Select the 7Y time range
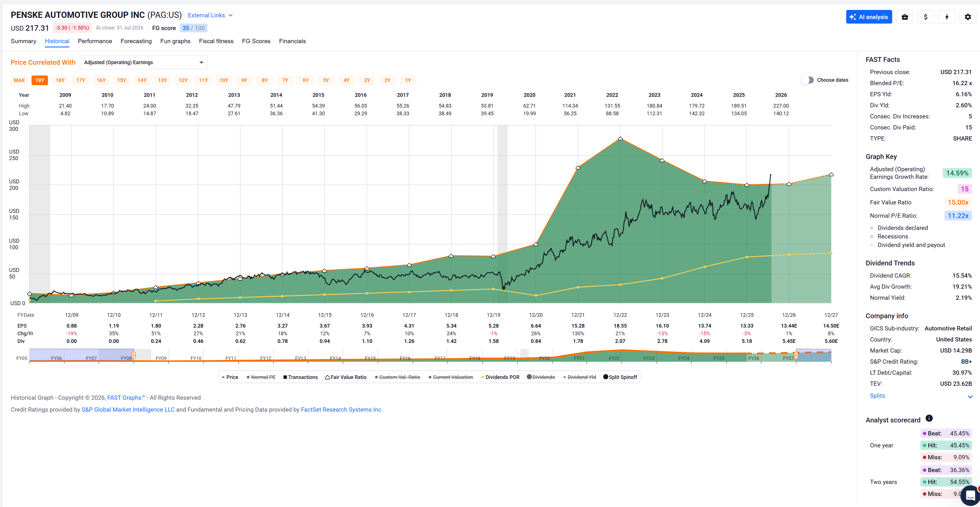980x507 pixels. click(285, 80)
